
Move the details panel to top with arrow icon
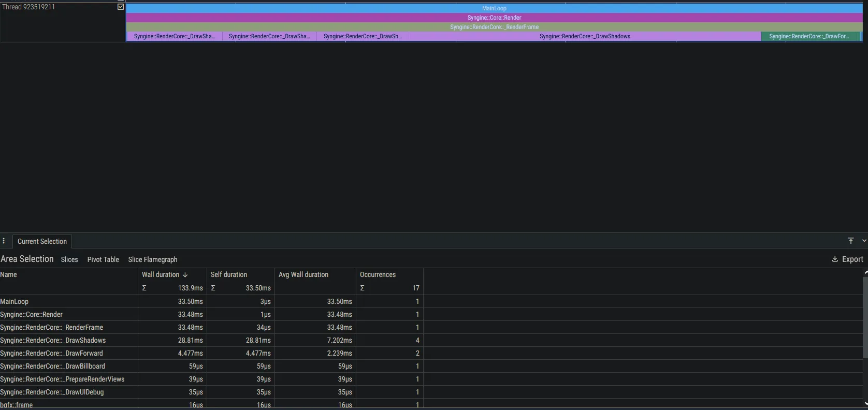(x=851, y=241)
